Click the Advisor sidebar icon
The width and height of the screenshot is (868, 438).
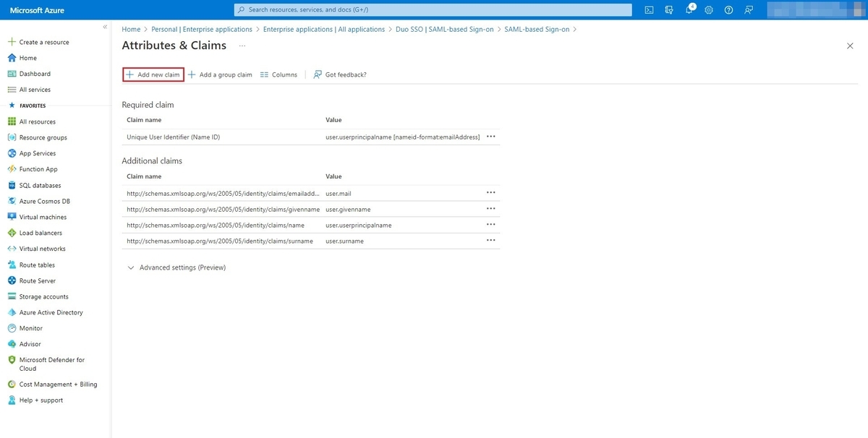pos(12,344)
